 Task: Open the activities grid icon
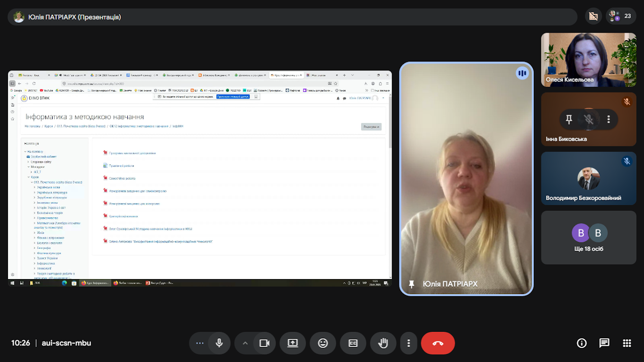tap(627, 343)
